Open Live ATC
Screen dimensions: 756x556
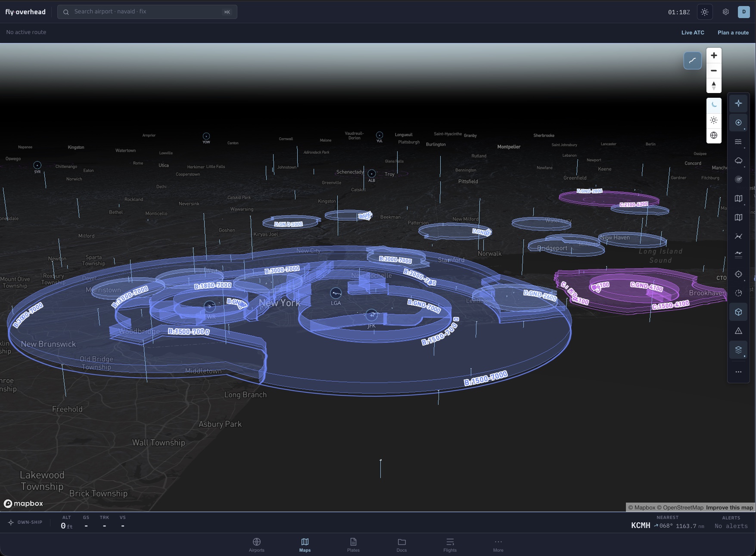point(693,33)
